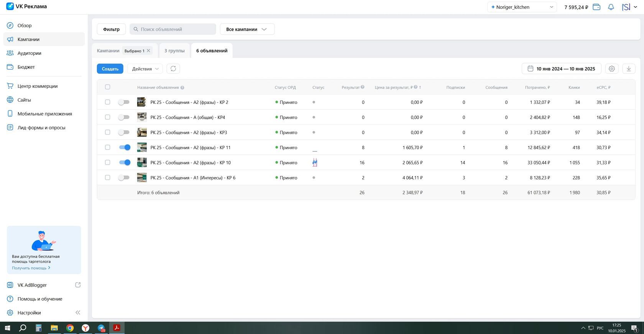Open the Действия dropdown menu
This screenshot has width=644, height=334.
pyautogui.click(x=145, y=69)
